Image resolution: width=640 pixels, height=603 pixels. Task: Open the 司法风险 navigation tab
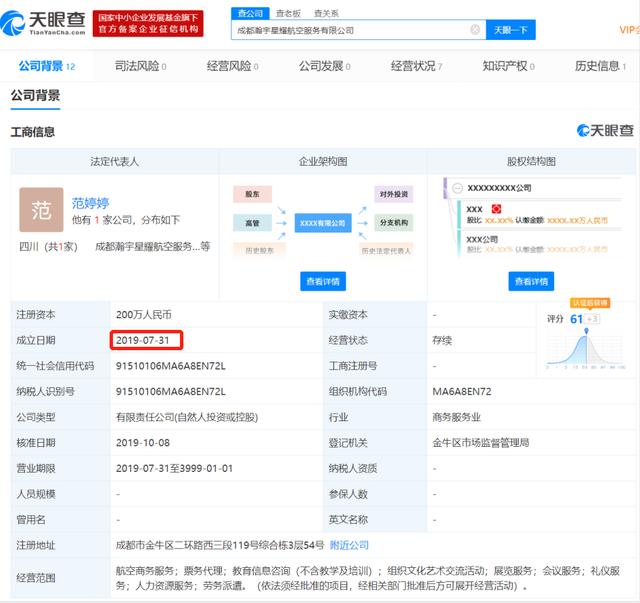point(140,66)
